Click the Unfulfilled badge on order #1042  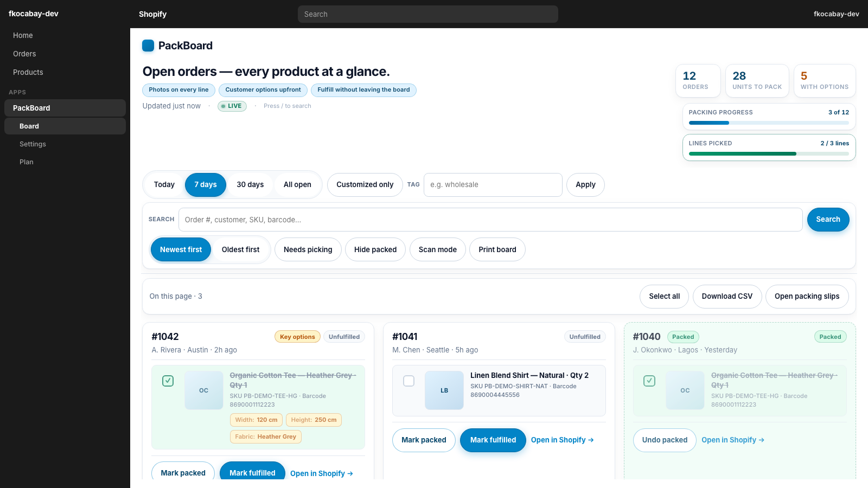[x=344, y=337]
